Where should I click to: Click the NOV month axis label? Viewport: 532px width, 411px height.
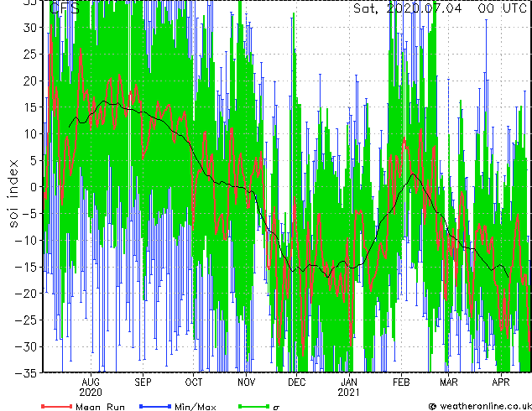(x=247, y=382)
